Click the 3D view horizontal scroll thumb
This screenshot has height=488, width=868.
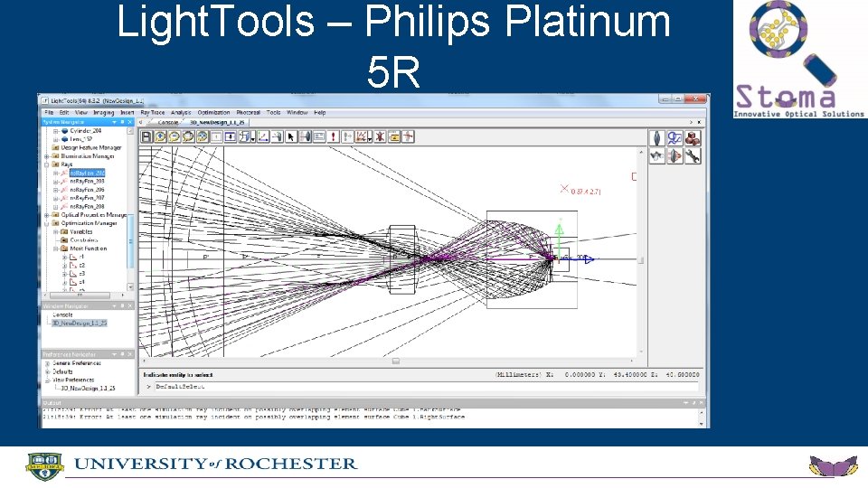(396, 361)
